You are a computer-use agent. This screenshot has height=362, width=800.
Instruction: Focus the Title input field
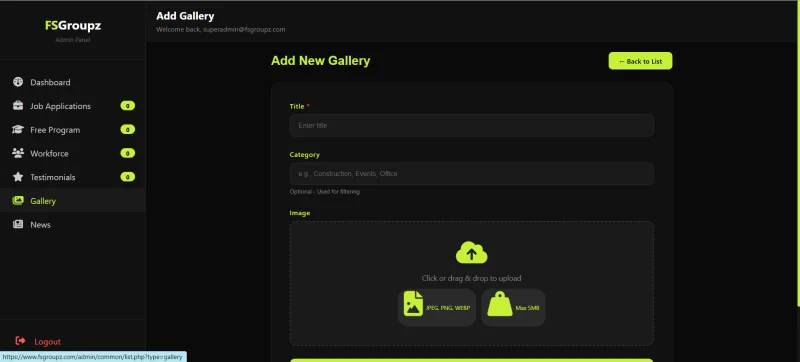(x=471, y=125)
